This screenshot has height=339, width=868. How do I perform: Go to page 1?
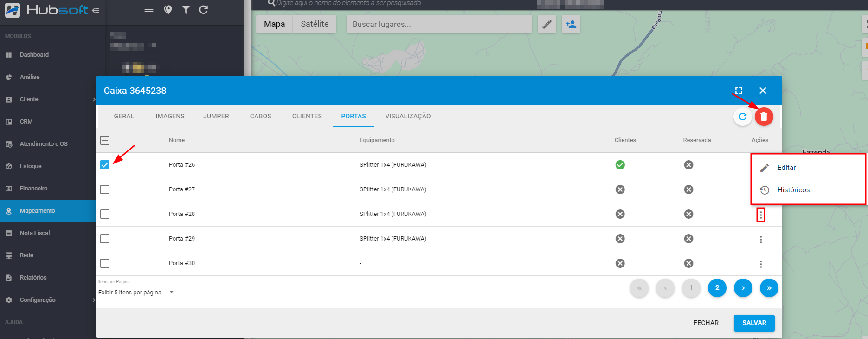tap(691, 288)
